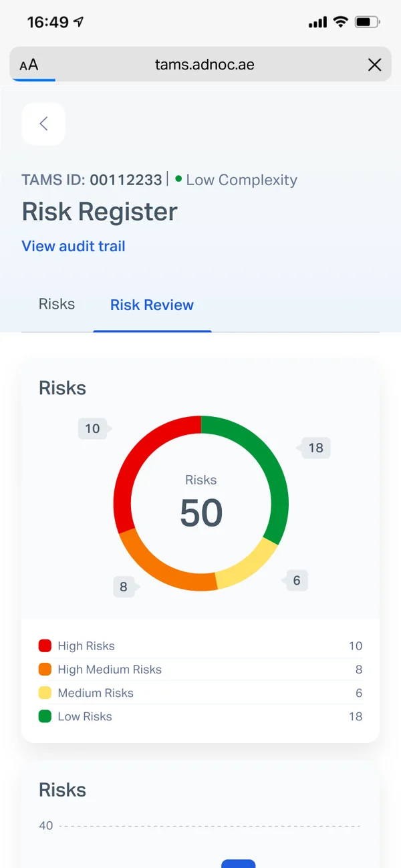Click the 18 callout badge on chart
The width and height of the screenshot is (401, 868).
point(314,448)
